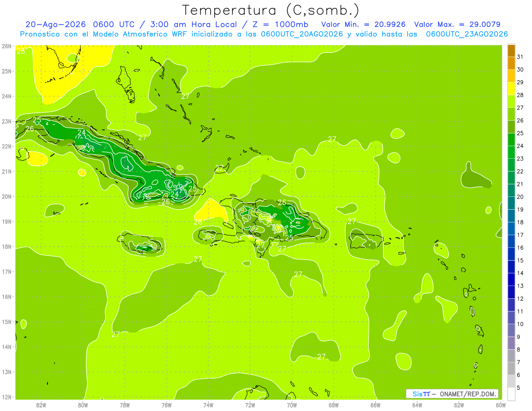Click the "19N" latitude axis label
Screen dimensions: 532x411
point(7,221)
